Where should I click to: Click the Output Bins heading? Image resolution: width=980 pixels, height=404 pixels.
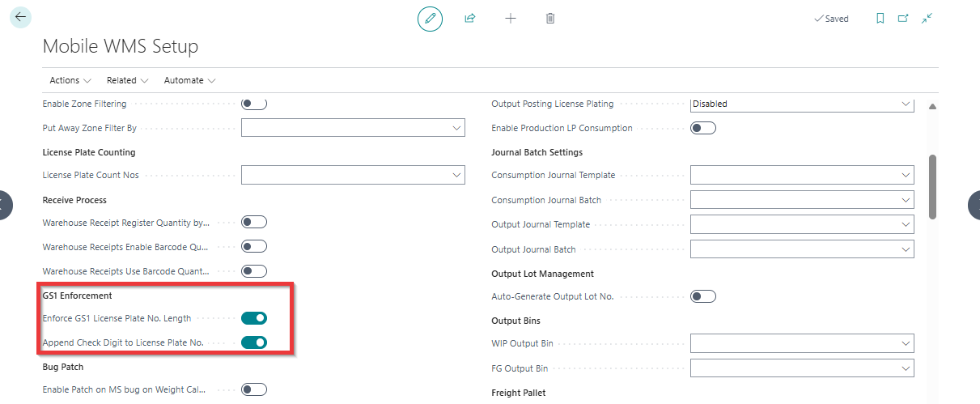tap(516, 321)
